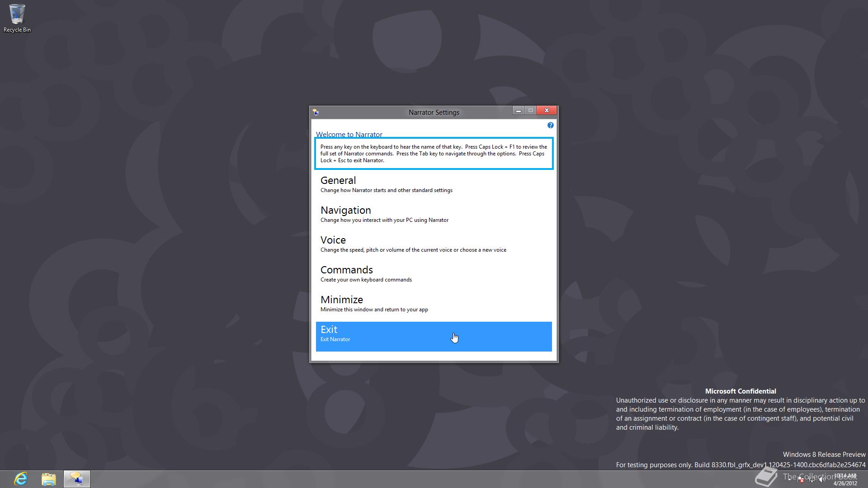Click the network icon in system tray
The image size is (868, 488).
pyautogui.click(x=812, y=479)
